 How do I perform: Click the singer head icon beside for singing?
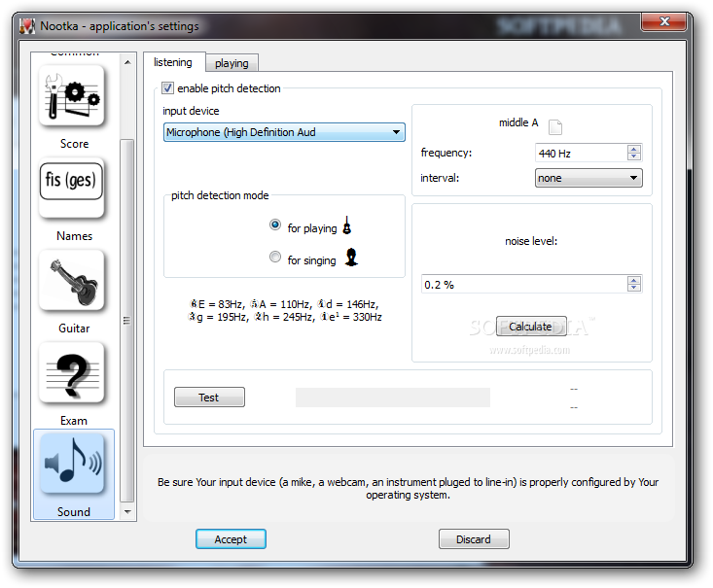pos(351,258)
